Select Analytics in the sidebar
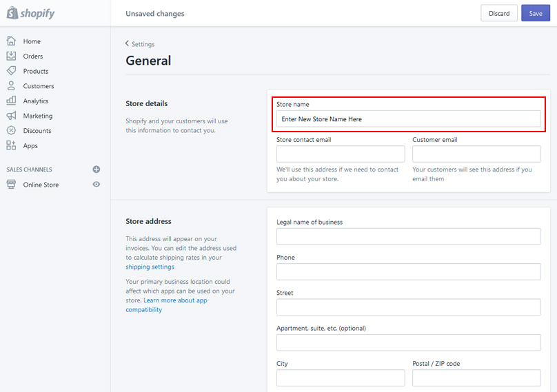The height and width of the screenshot is (392, 557). click(36, 101)
